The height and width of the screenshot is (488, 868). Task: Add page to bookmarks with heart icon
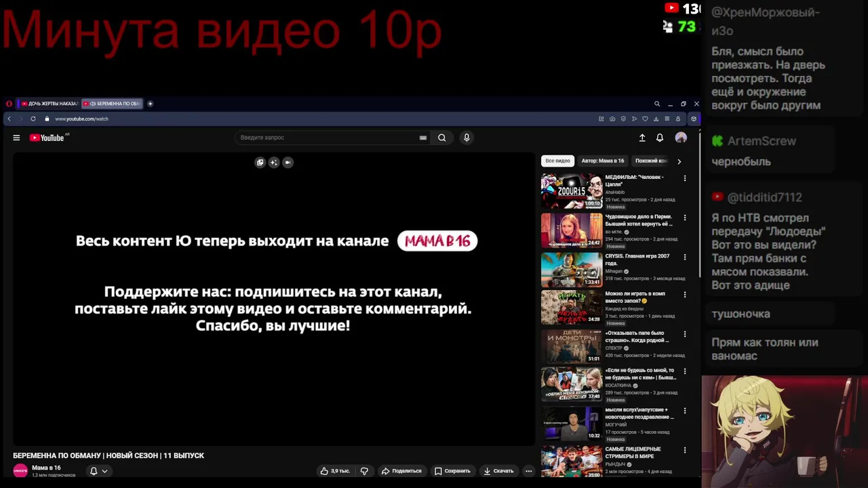click(x=645, y=119)
